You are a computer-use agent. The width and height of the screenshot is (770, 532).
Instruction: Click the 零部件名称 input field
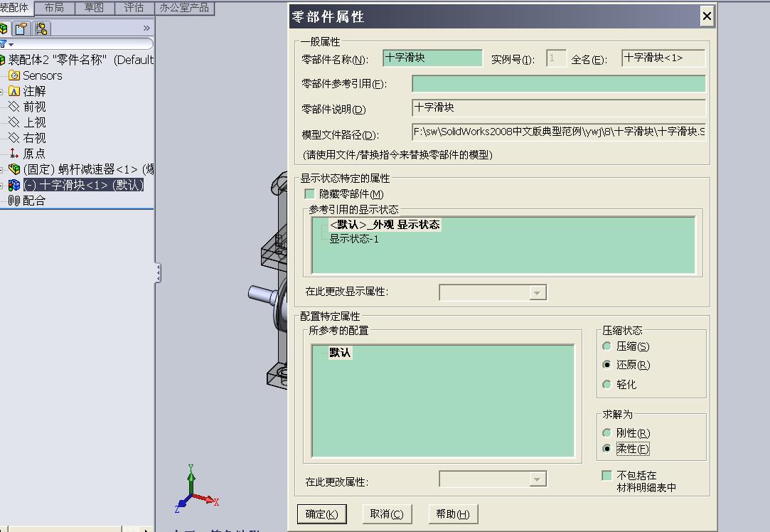coord(432,58)
